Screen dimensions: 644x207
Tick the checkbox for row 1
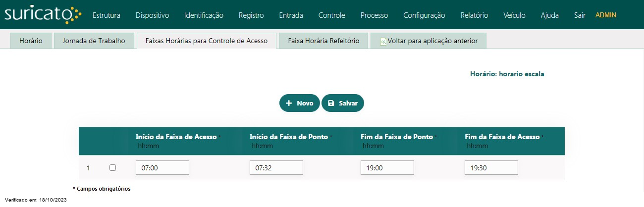112,168
